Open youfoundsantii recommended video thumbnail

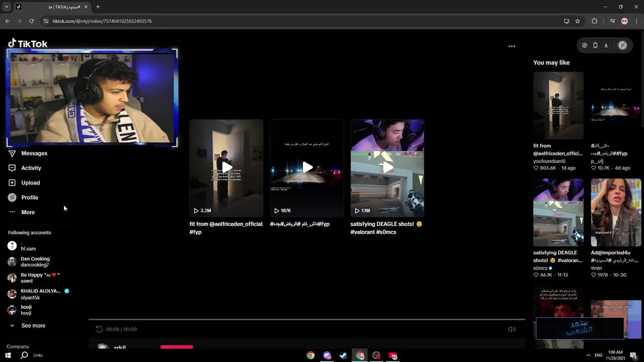[558, 106]
